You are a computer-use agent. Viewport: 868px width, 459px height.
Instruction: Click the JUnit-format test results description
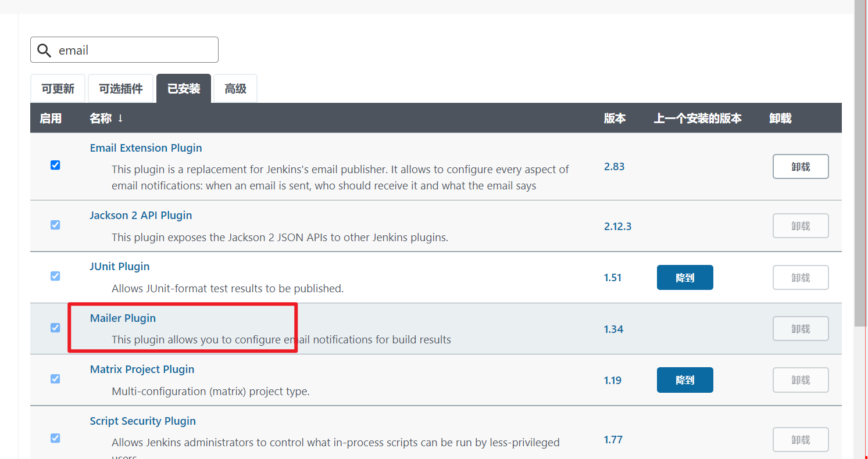click(227, 289)
